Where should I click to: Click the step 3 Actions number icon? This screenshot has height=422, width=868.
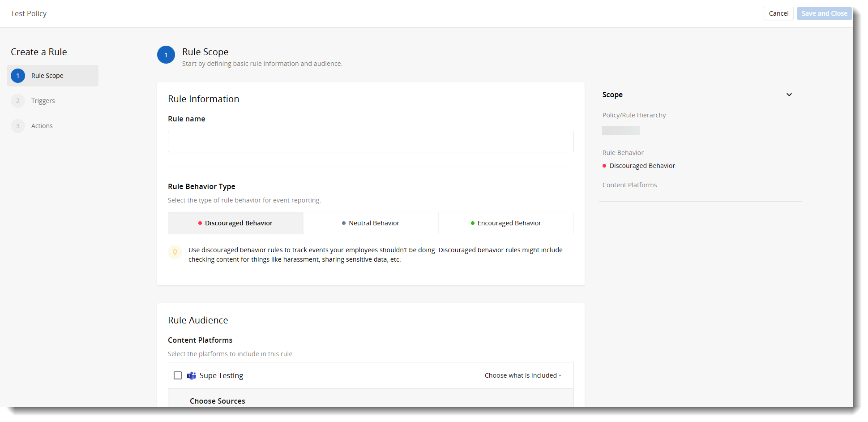point(18,126)
